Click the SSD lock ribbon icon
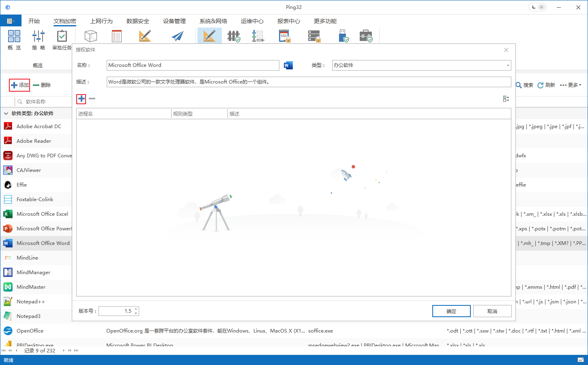The width and height of the screenshot is (588, 365). [x=285, y=36]
